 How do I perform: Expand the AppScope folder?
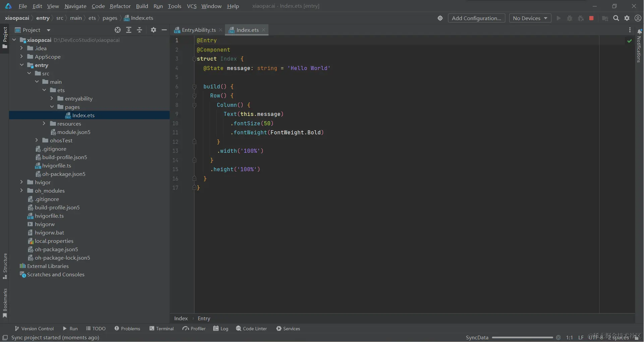pos(21,57)
